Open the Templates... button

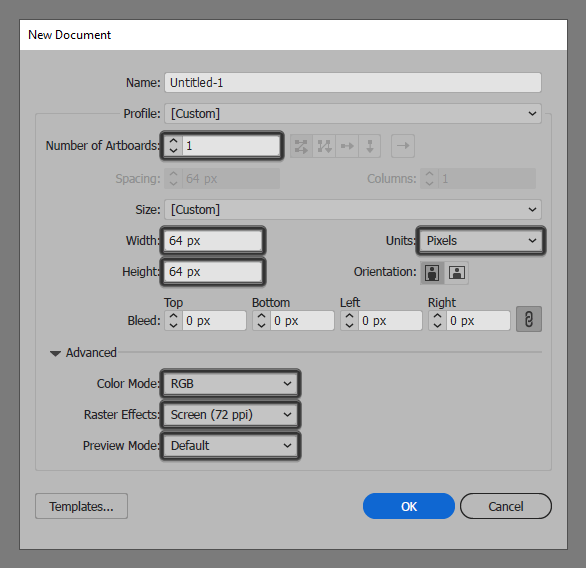point(81,506)
